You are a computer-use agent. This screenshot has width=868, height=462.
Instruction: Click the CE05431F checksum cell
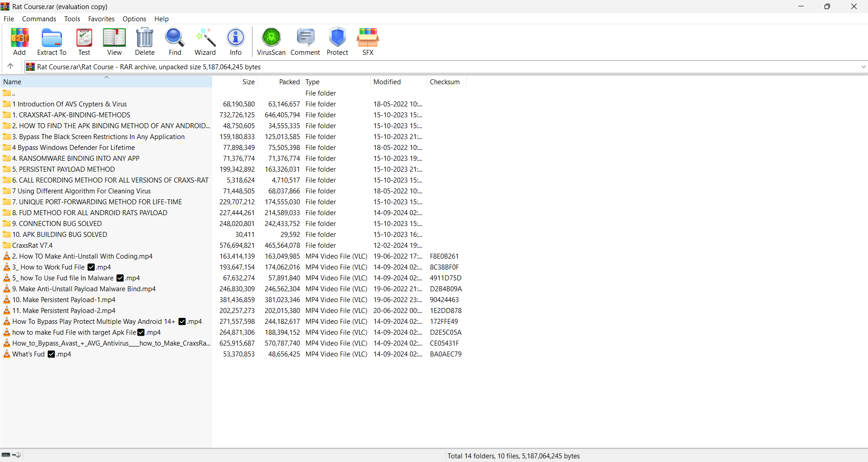pos(444,343)
